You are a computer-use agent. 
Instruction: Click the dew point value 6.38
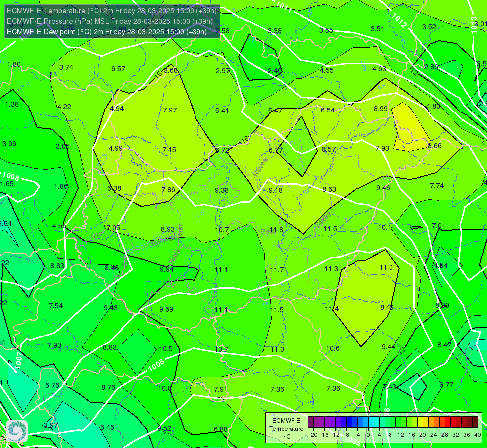[114, 188]
